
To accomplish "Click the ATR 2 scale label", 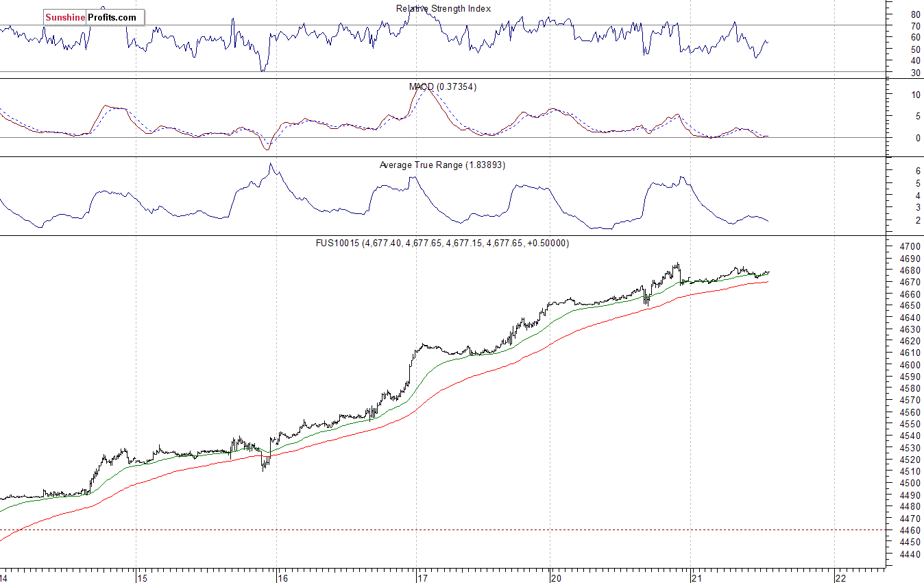I will coord(917,221).
